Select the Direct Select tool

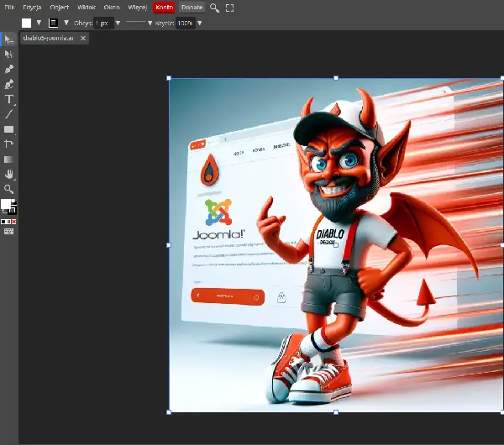[x=8, y=54]
